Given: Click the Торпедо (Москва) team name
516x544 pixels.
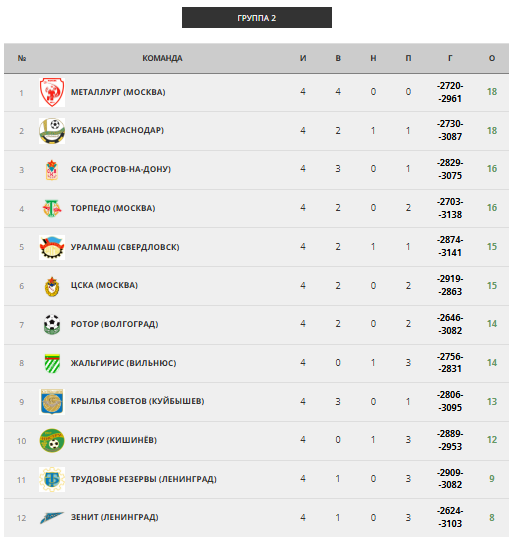Looking at the screenshot, I should tap(113, 208).
